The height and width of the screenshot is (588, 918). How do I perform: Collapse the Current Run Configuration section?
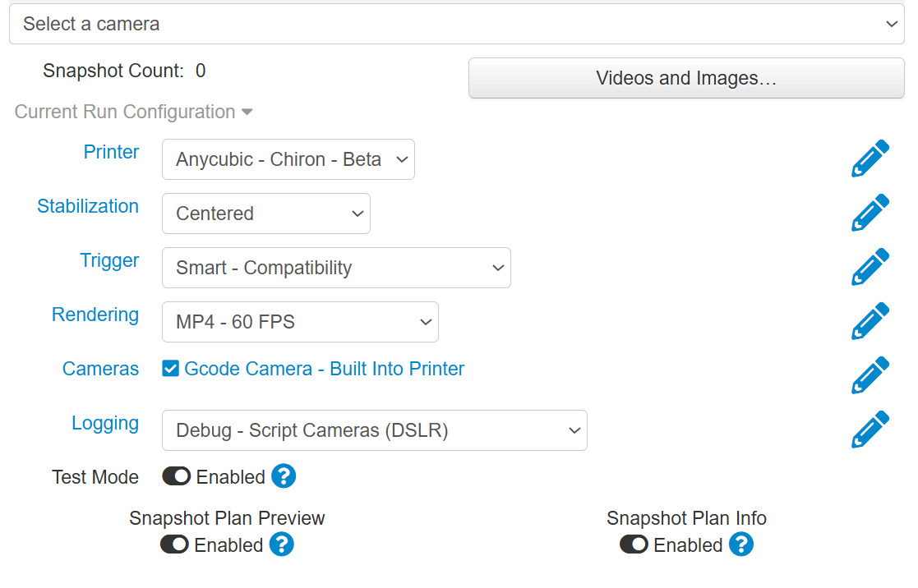(x=133, y=112)
